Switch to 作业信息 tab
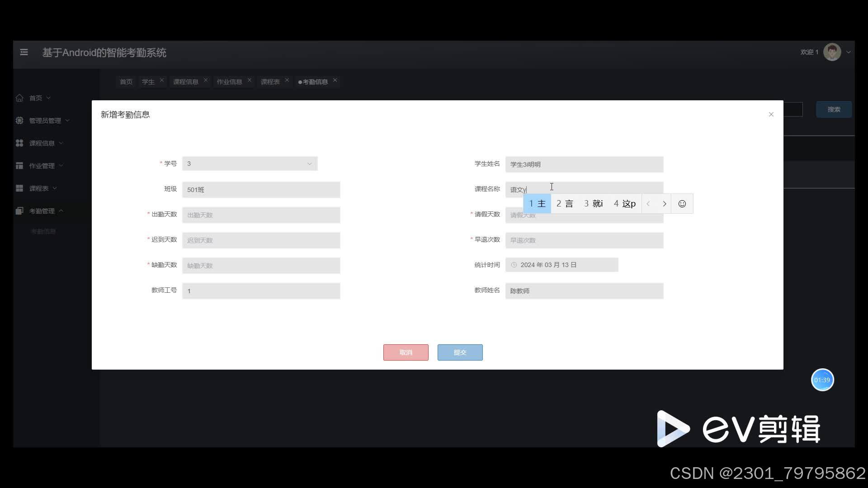The width and height of the screenshot is (868, 488). 229,82
